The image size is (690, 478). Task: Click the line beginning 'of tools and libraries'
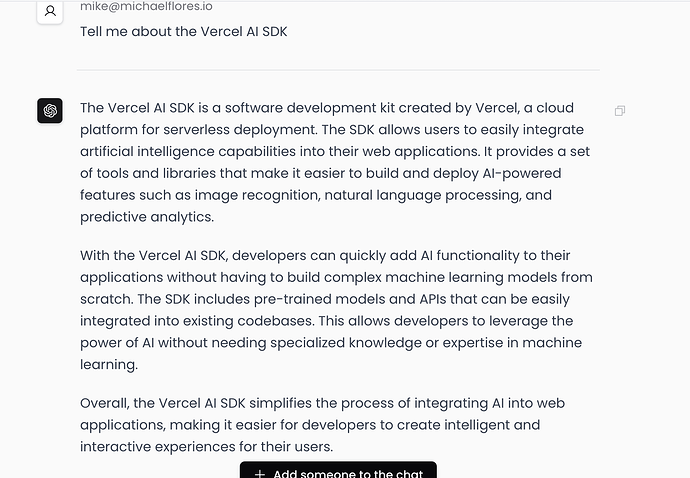pos(320,173)
